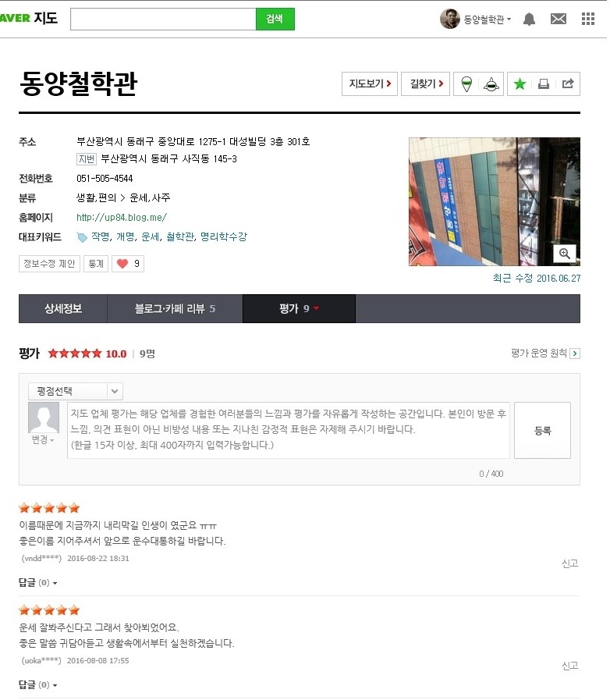Focus the review comment text area
This screenshot has height=700, width=610.
click(x=289, y=430)
